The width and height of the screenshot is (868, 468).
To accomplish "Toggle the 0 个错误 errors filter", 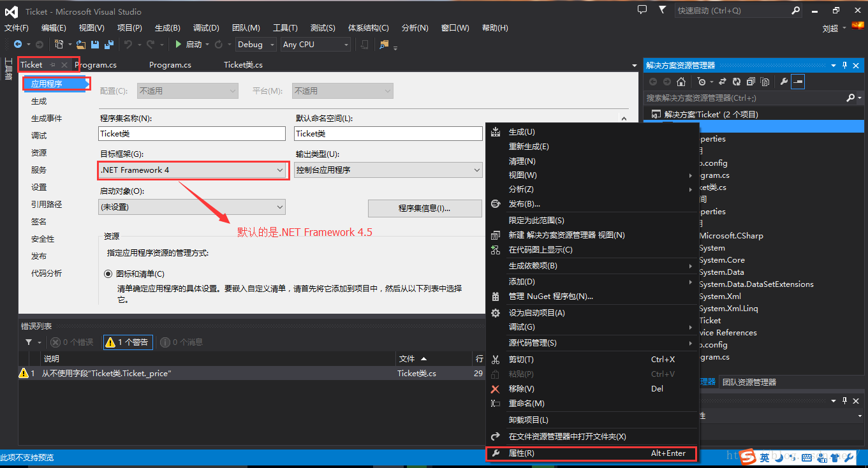I will (73, 342).
